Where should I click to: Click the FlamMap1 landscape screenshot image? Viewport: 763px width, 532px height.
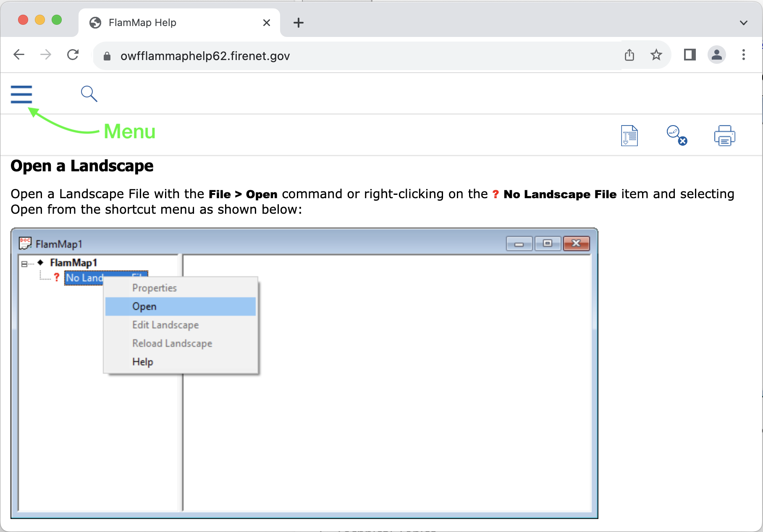click(304, 373)
